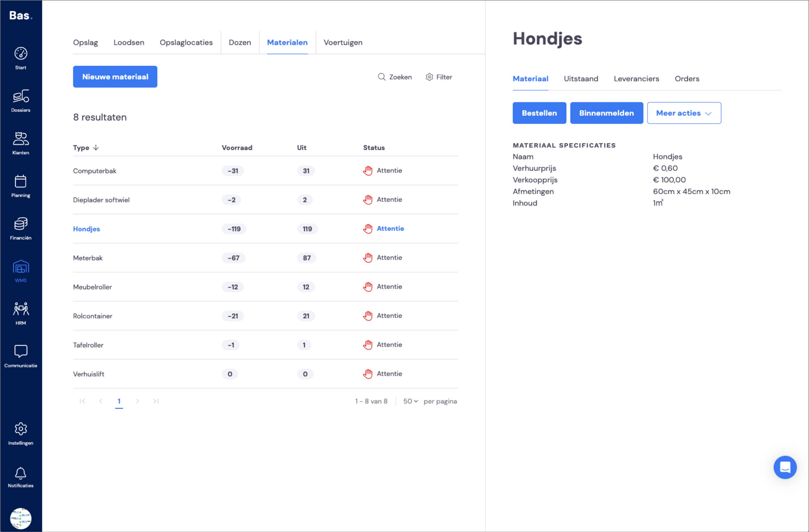Click the -31 stock badge for Computerbak
This screenshot has width=809, height=532.
click(x=232, y=171)
